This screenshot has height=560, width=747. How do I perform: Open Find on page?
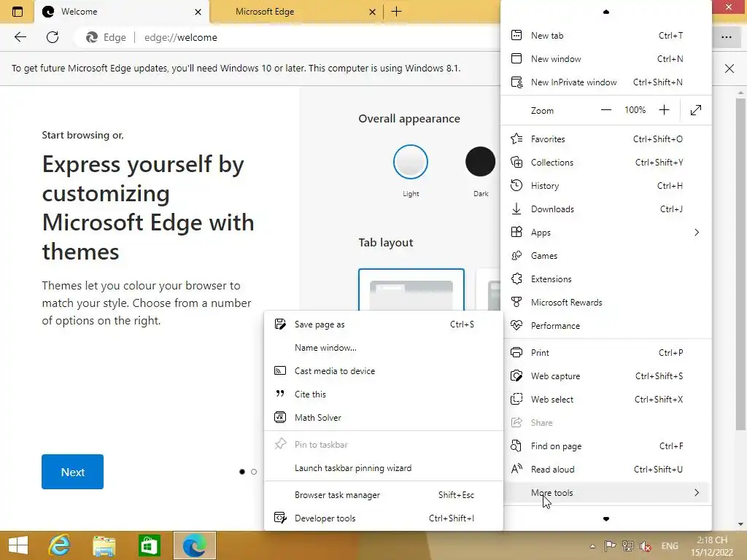click(x=606, y=446)
